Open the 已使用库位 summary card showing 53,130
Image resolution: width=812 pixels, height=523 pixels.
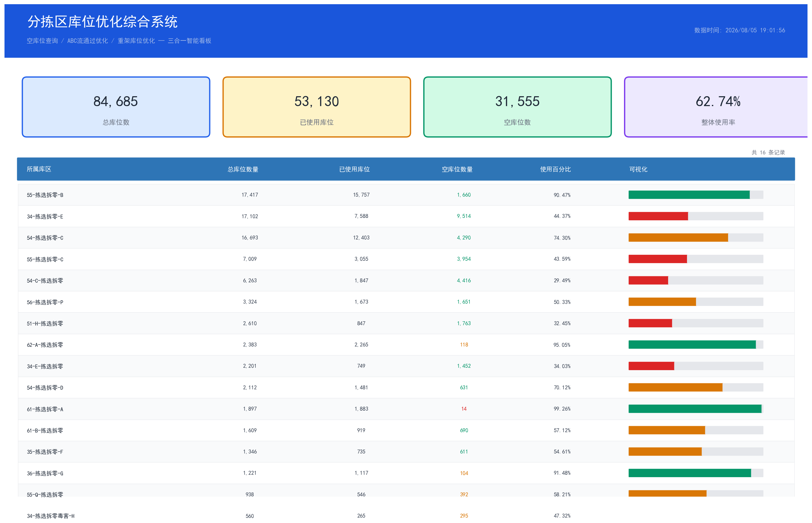point(317,107)
